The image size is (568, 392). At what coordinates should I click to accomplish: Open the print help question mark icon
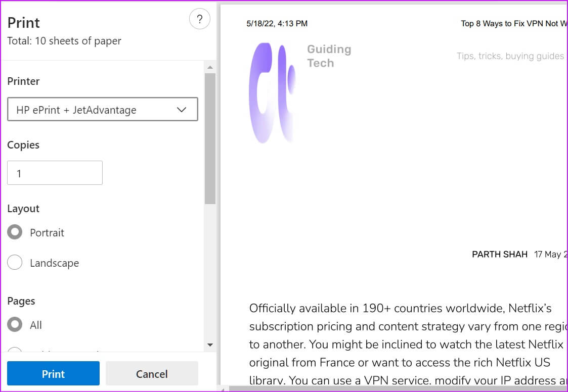(x=200, y=19)
